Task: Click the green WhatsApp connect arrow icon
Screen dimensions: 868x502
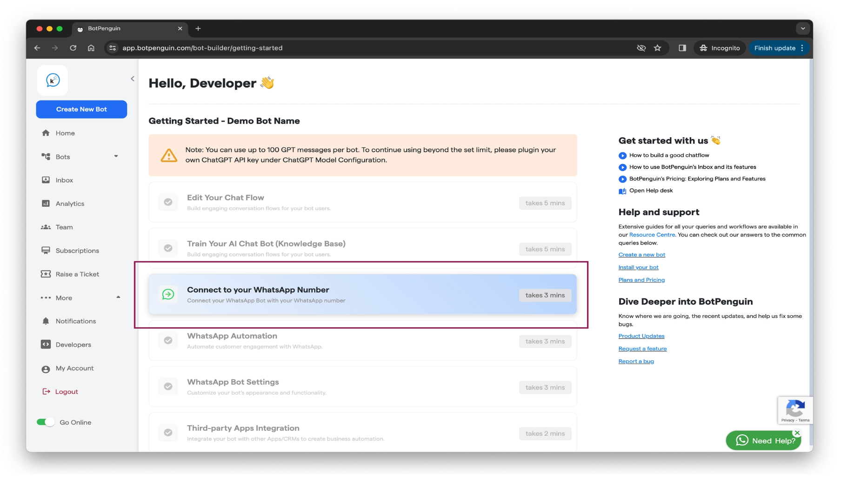Action: pos(168,294)
